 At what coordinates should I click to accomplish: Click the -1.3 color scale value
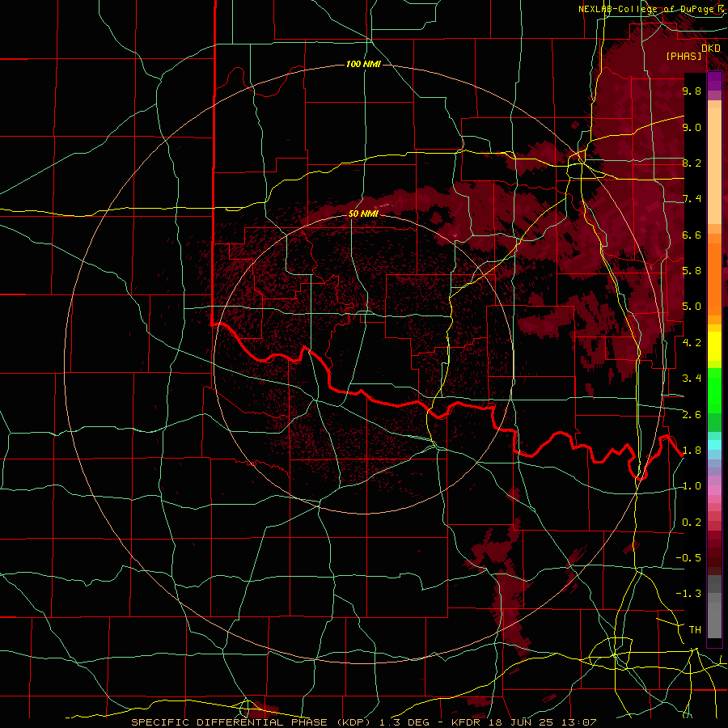pyautogui.click(x=688, y=594)
